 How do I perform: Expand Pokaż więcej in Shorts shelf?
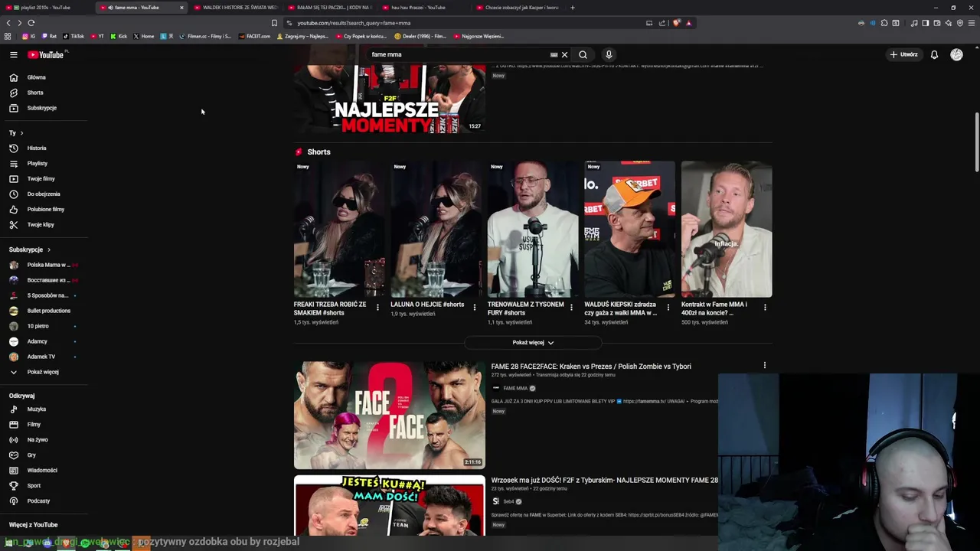[x=533, y=343]
